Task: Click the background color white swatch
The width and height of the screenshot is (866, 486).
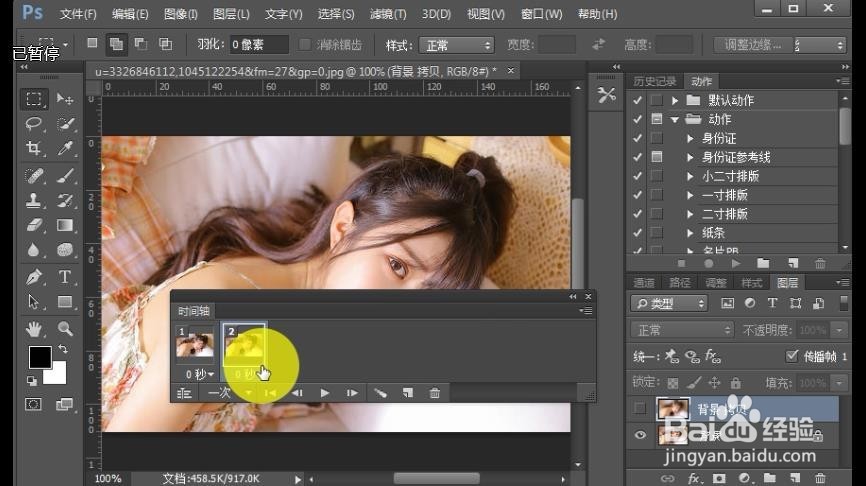Action: pyautogui.click(x=59, y=376)
